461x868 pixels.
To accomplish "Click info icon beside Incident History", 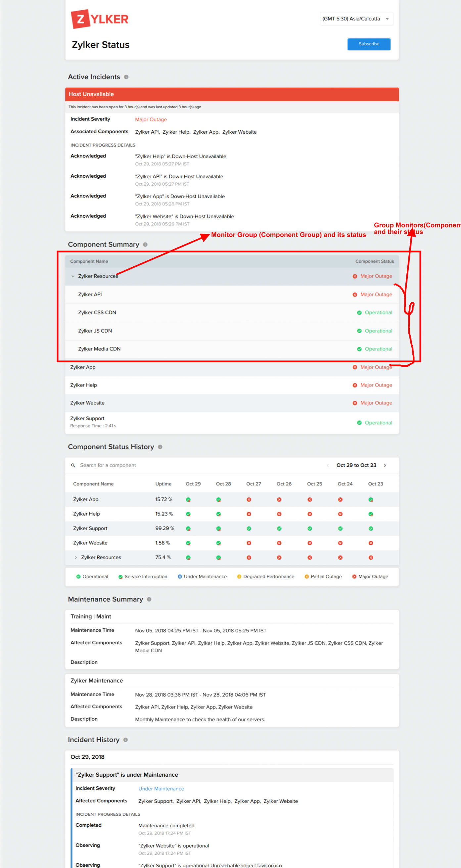I will 125,740.
